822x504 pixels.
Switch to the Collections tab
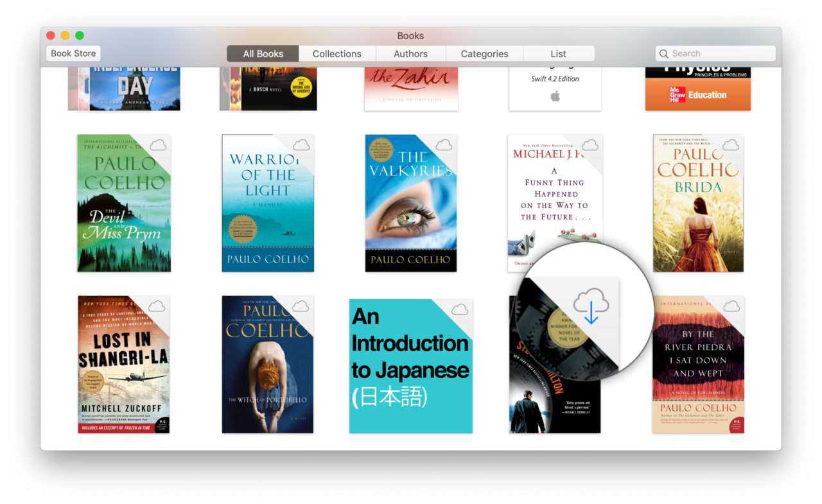click(337, 54)
